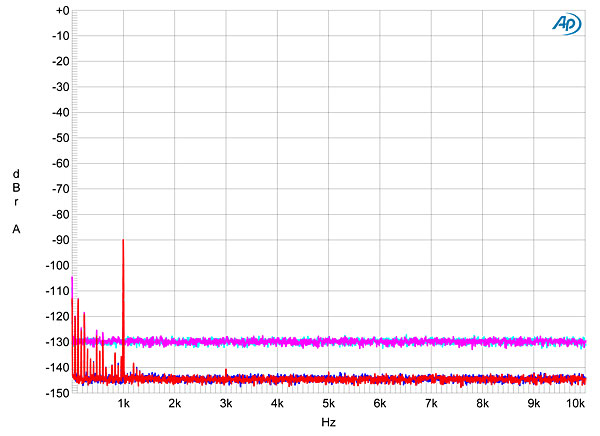Click the -30 dB axis label
The image size is (600, 436).
point(60,87)
